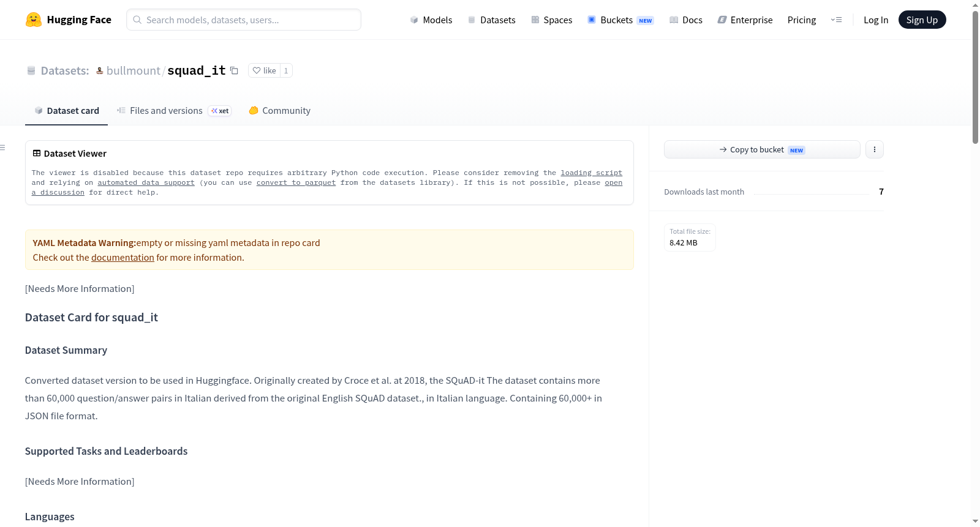Open the convert_to_parquet link
The height and width of the screenshot is (527, 980).
point(296,183)
